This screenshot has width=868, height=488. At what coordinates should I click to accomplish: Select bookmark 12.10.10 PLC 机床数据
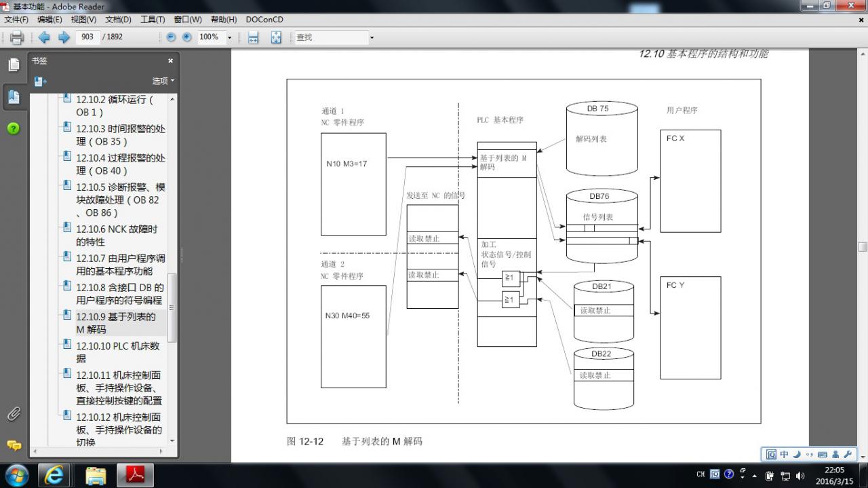coord(117,352)
